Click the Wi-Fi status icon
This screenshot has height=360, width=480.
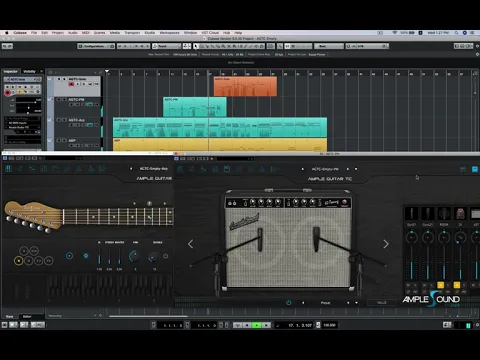[395, 33]
